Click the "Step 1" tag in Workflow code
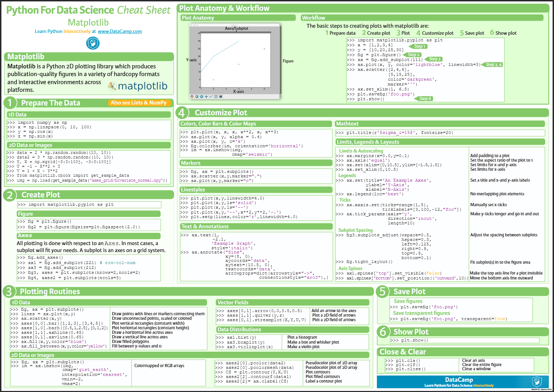 tap(418, 46)
